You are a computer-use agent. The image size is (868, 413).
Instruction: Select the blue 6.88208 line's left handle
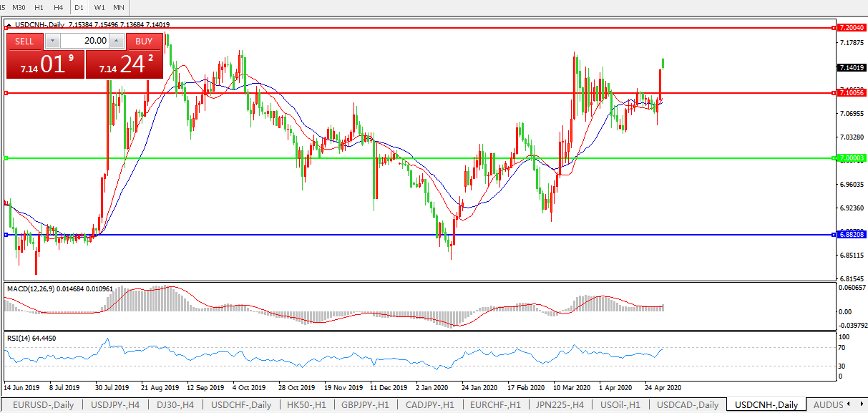[6, 235]
